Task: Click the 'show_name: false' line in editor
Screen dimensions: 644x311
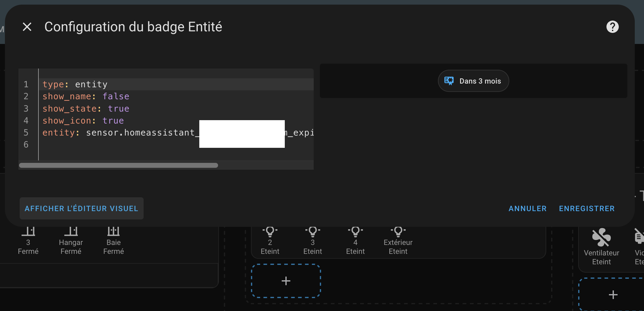Action: (x=86, y=96)
